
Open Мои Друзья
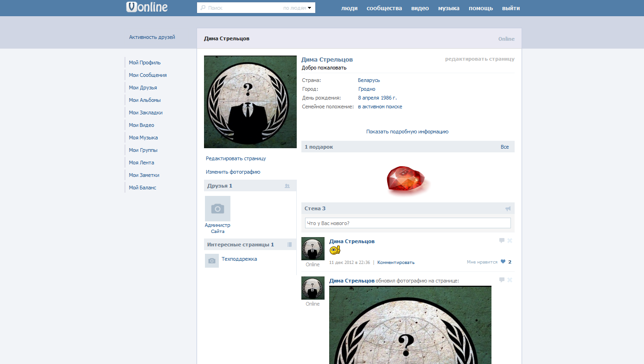[143, 88]
